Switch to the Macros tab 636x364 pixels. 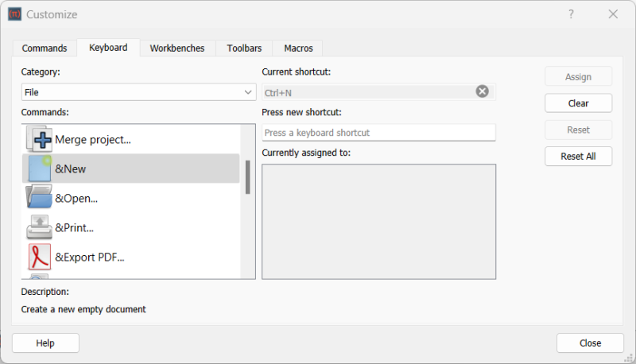pos(298,48)
